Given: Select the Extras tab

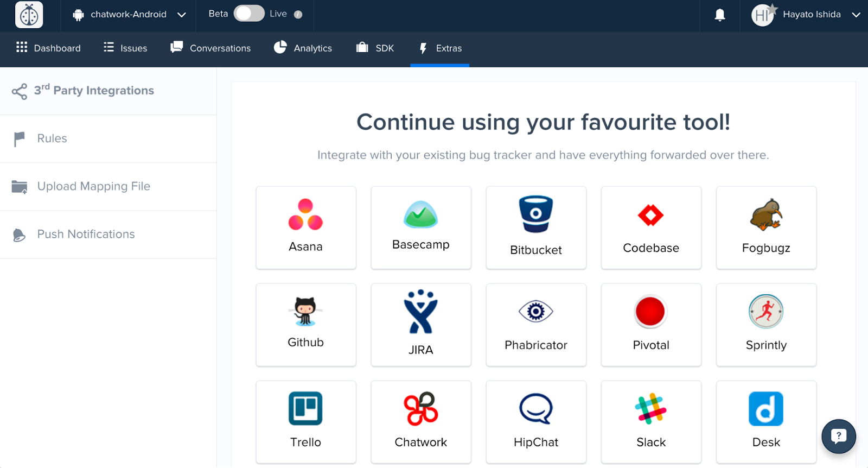Looking at the screenshot, I should pyautogui.click(x=440, y=48).
